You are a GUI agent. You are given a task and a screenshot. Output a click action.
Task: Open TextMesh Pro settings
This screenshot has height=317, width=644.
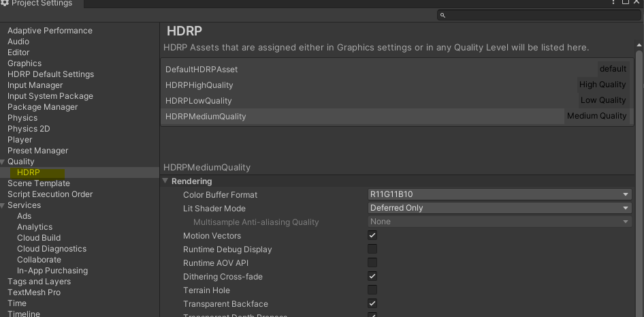point(33,292)
